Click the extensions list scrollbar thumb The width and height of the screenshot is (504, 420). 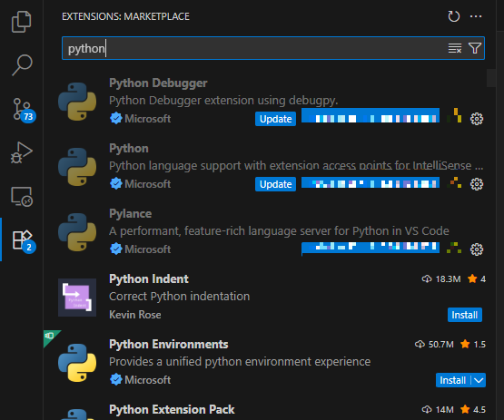(491, 78)
